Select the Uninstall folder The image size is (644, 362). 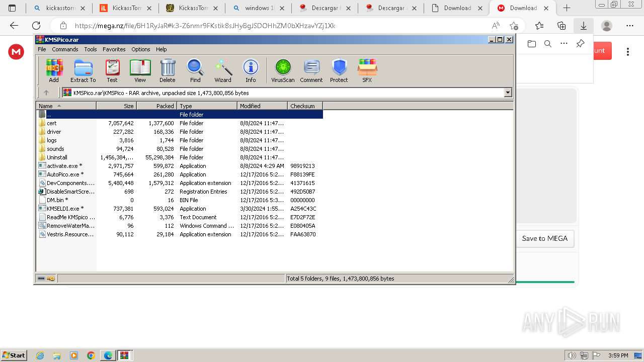click(180, 157)
